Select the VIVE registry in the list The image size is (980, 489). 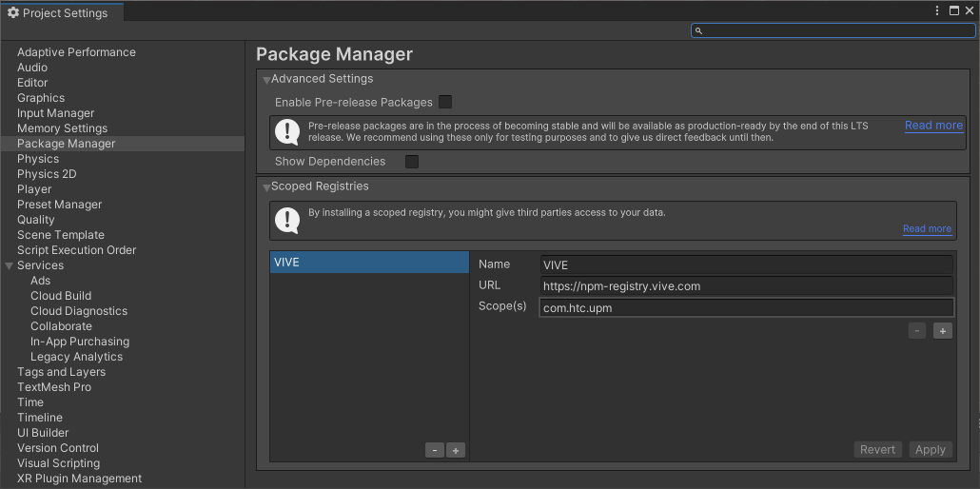(369, 263)
